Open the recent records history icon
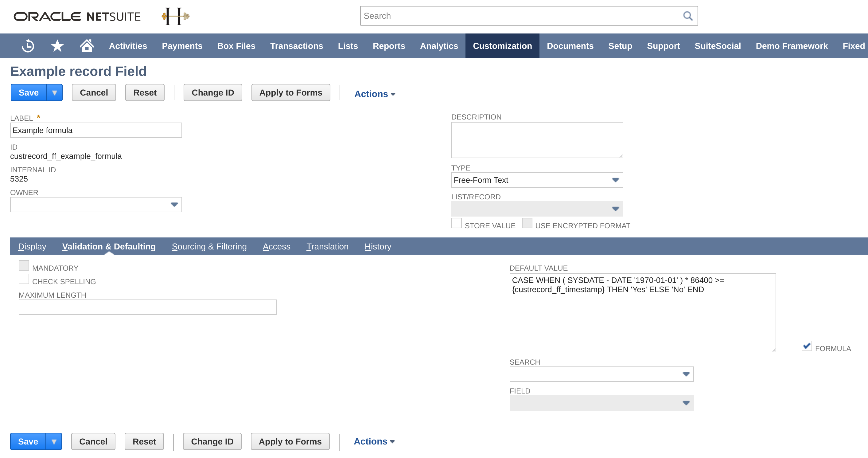This screenshot has width=868, height=458. 28,46
